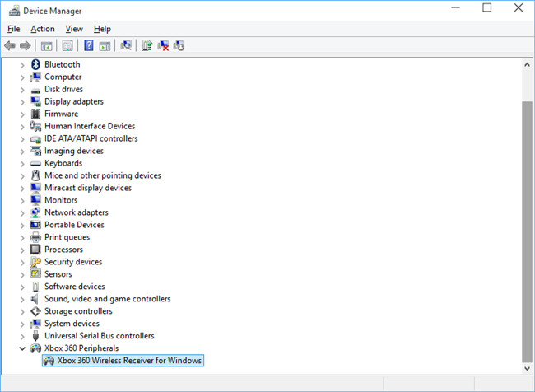
Task: Select the Xbox 360 Peripherals gamepad icon
Action: (x=35, y=348)
